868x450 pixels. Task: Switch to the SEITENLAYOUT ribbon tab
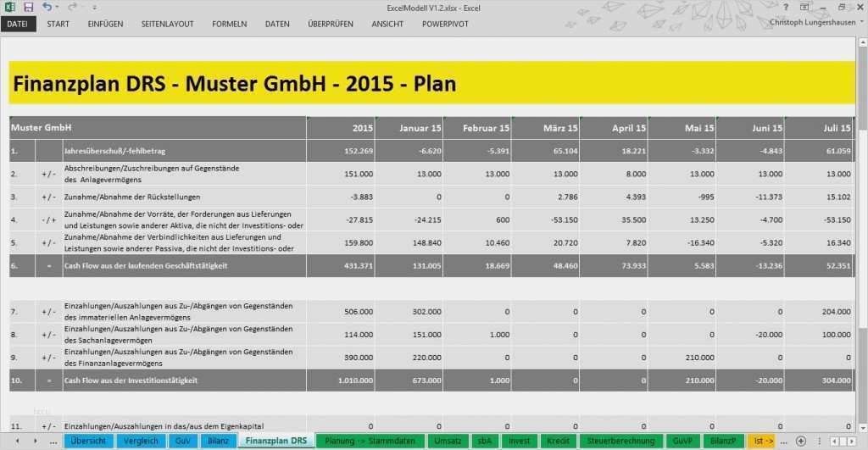pos(167,24)
